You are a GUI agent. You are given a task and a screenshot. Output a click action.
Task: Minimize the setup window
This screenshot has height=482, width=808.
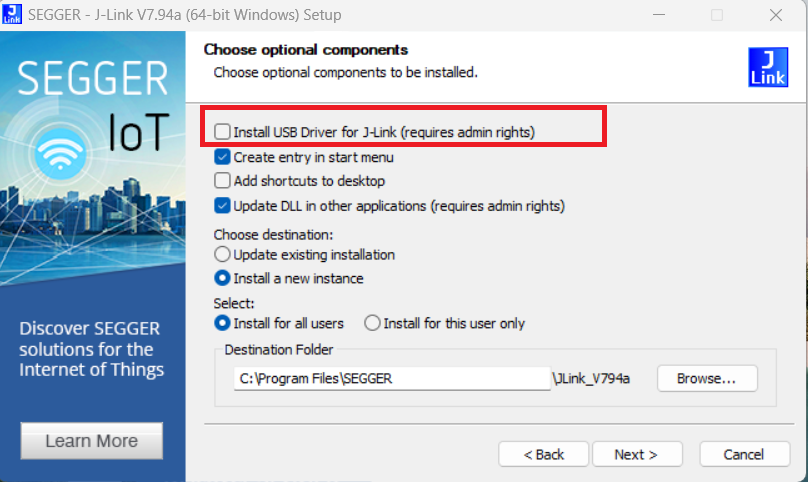659,14
